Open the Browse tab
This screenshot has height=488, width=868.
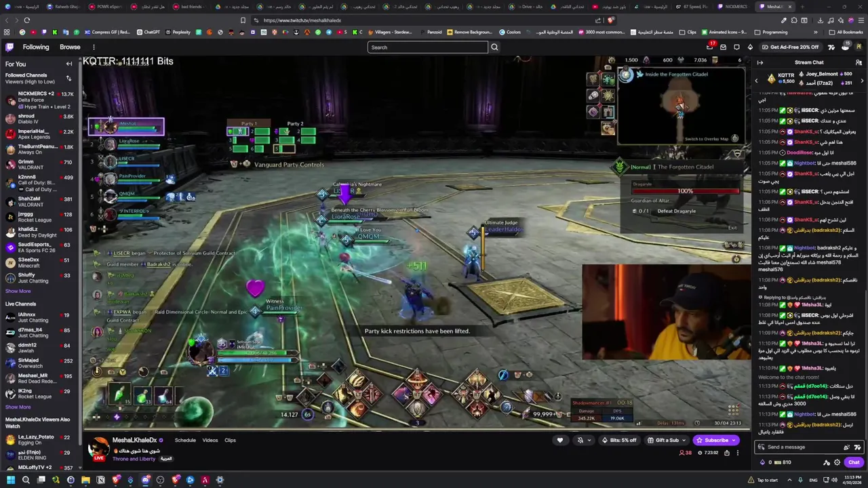coord(70,47)
